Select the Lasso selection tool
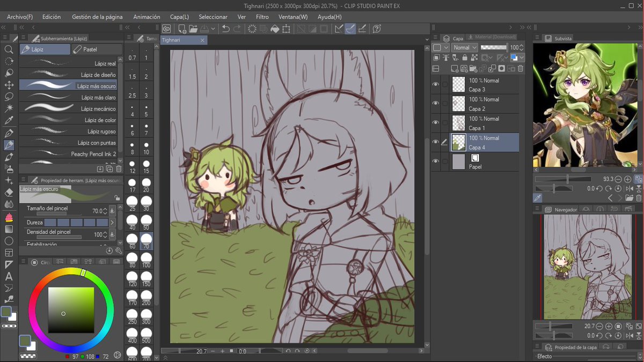 (x=9, y=97)
